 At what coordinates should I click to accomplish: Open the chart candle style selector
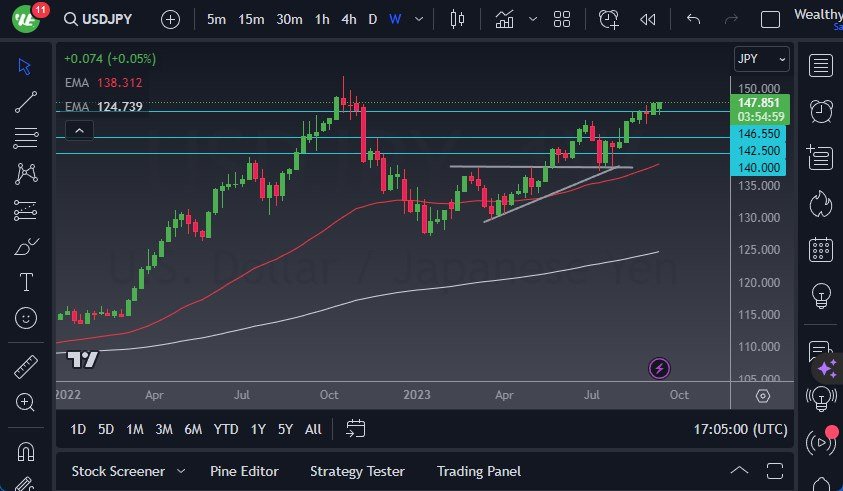[458, 19]
